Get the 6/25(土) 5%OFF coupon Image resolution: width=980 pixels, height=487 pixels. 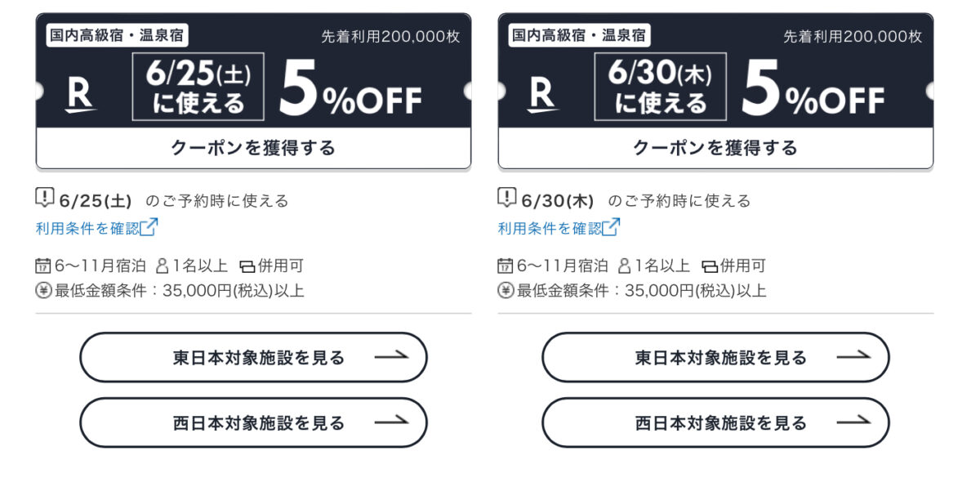pyautogui.click(x=253, y=148)
